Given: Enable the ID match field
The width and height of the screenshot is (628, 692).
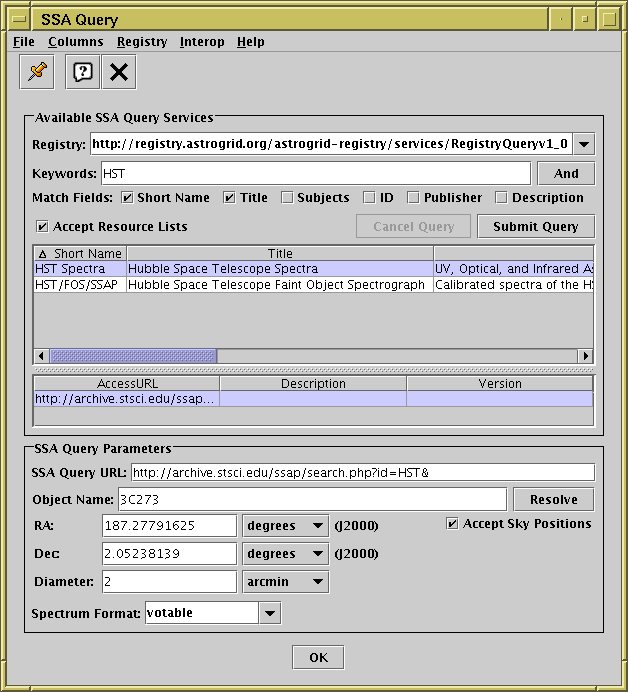Looking at the screenshot, I should [369, 198].
